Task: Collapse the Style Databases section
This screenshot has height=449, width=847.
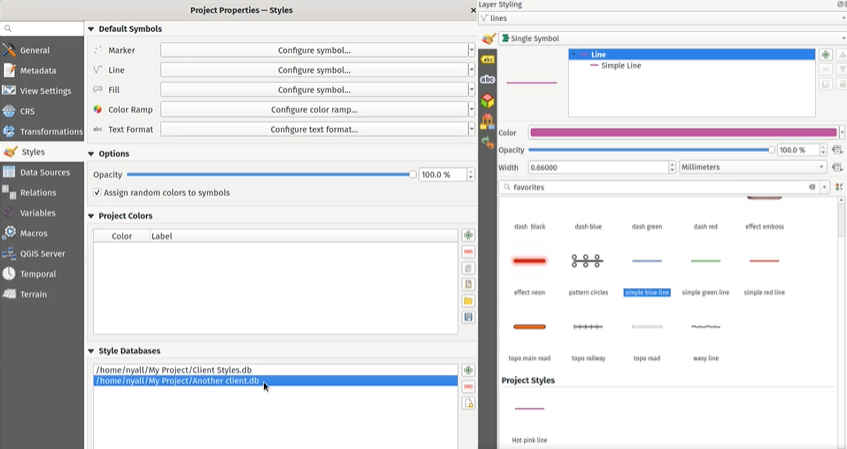Action: click(x=92, y=352)
